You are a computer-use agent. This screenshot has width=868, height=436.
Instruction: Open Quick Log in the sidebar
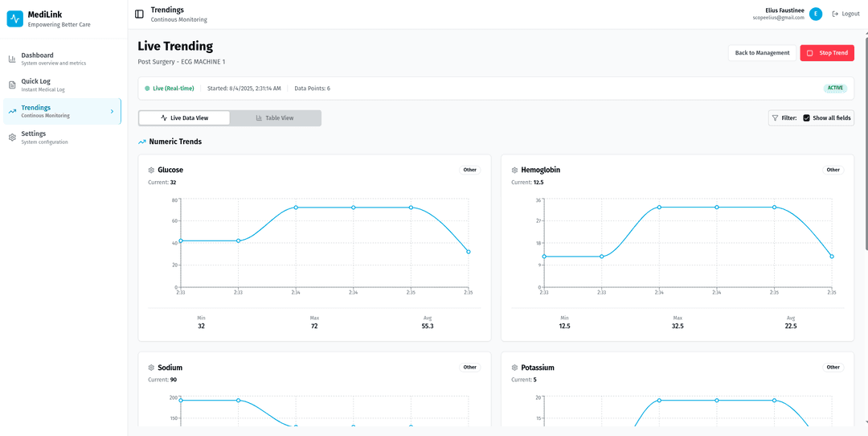(35, 84)
